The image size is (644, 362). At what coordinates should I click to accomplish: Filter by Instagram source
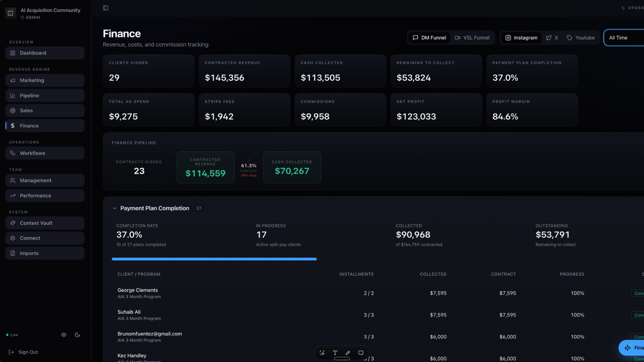tap(521, 38)
